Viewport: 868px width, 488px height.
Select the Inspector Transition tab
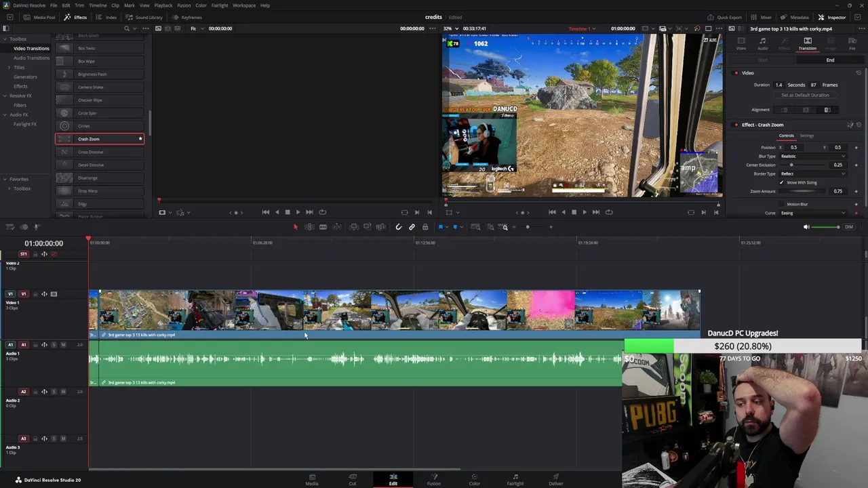(807, 43)
